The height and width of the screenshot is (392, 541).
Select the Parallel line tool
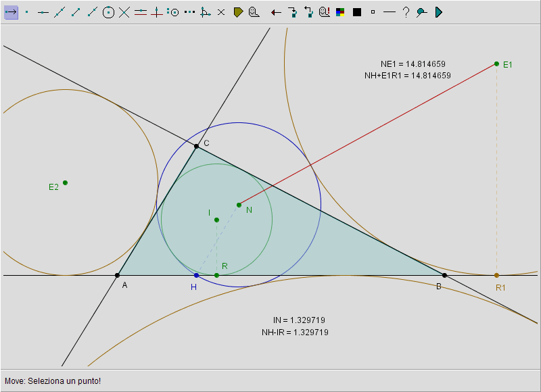(141, 12)
